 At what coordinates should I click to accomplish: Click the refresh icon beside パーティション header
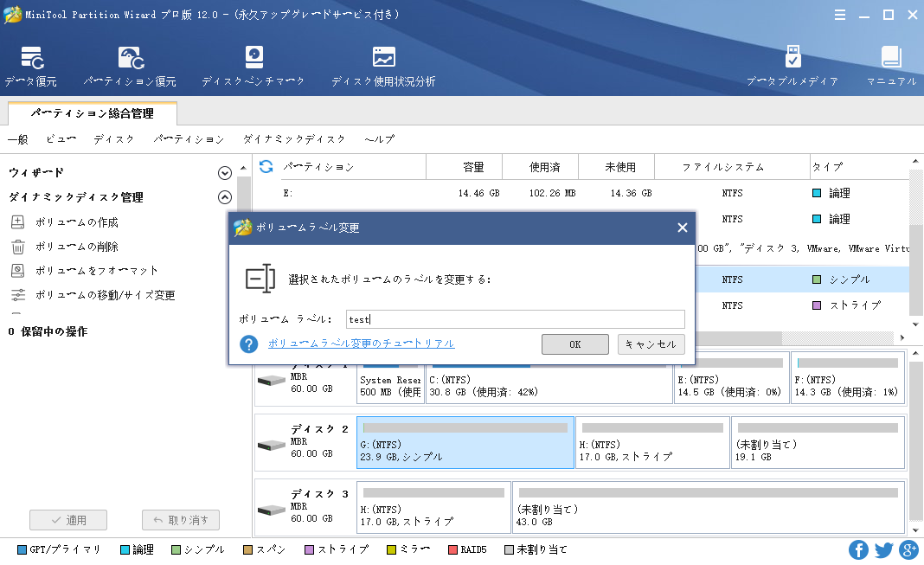(266, 167)
